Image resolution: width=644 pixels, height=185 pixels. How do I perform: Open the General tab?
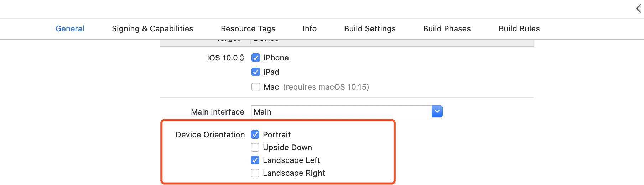click(70, 29)
